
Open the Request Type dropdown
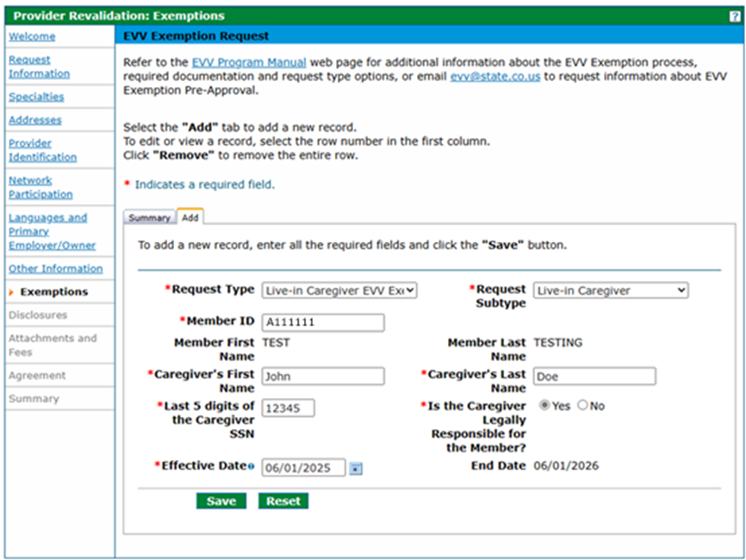point(339,290)
